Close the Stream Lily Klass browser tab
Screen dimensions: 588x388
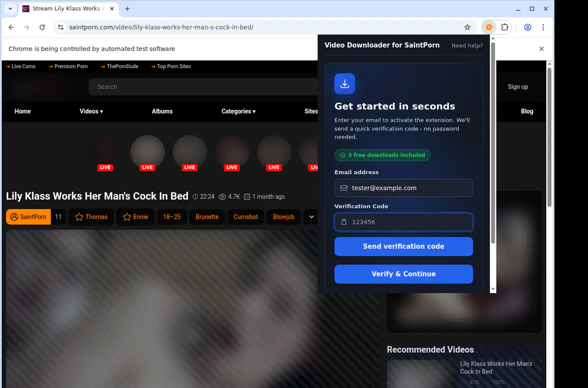coord(111,9)
